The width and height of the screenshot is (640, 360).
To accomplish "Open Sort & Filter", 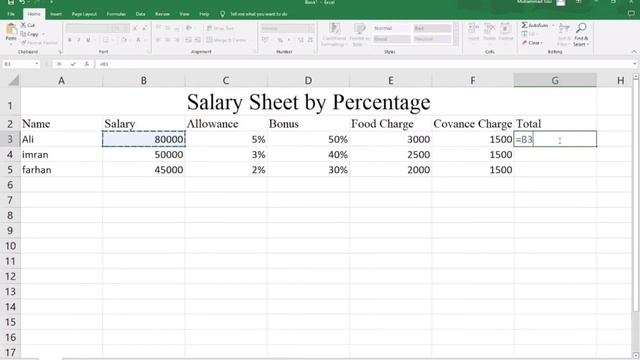I will pyautogui.click(x=564, y=34).
